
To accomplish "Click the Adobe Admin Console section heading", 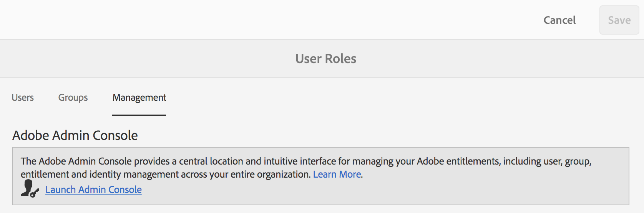I will 75,135.
